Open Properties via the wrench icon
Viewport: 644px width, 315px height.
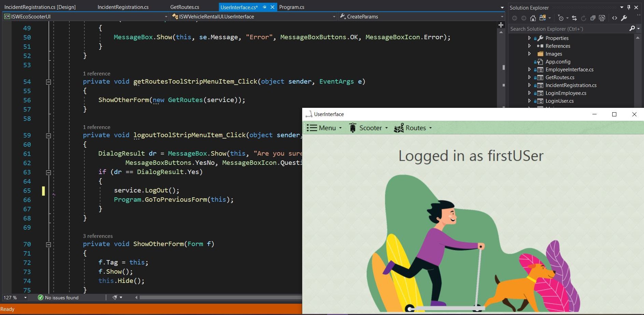[x=624, y=18]
